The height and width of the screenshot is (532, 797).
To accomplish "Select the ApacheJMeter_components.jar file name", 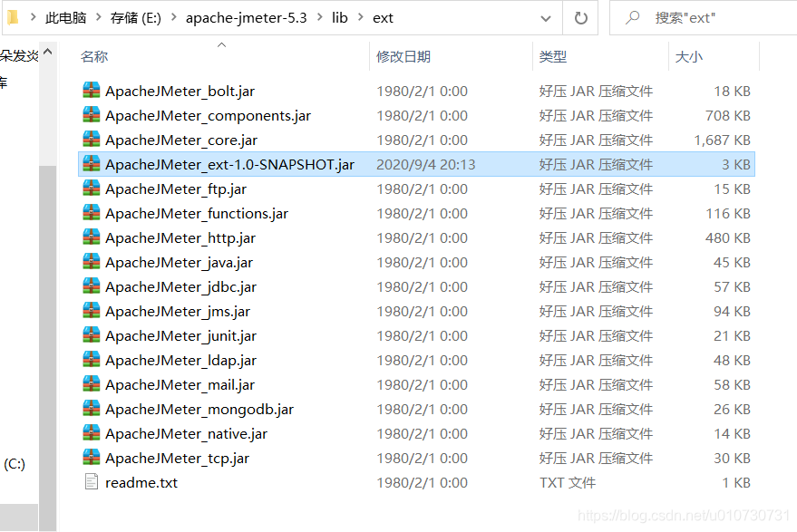I will (x=208, y=115).
